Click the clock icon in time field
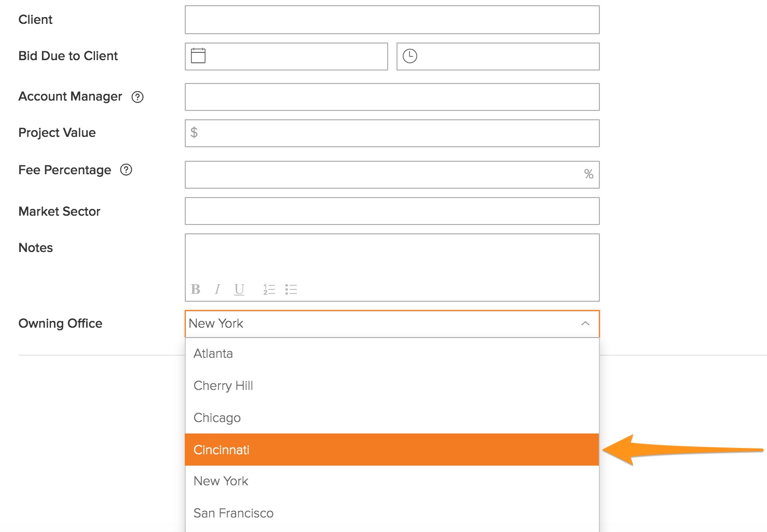The height and width of the screenshot is (532, 767). pyautogui.click(x=410, y=56)
